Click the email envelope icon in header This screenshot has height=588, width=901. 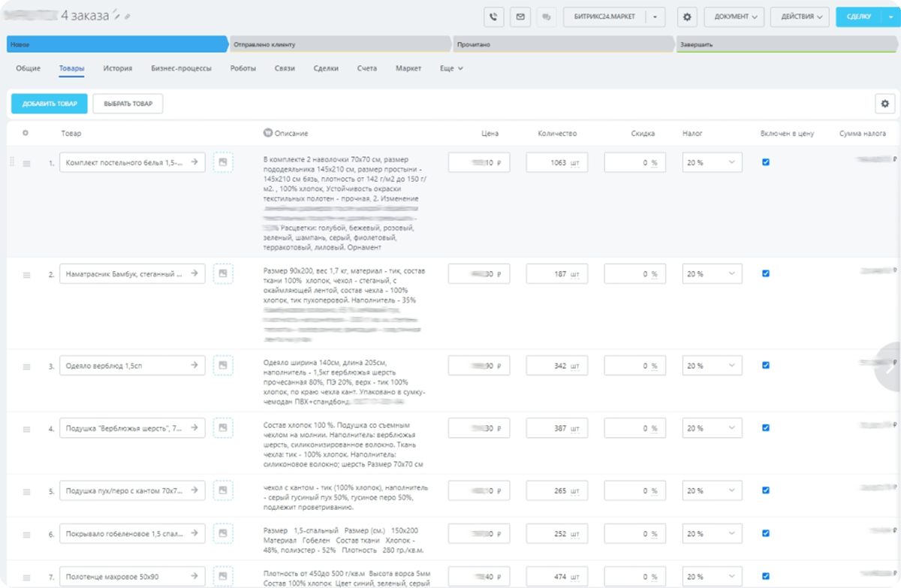pos(520,17)
